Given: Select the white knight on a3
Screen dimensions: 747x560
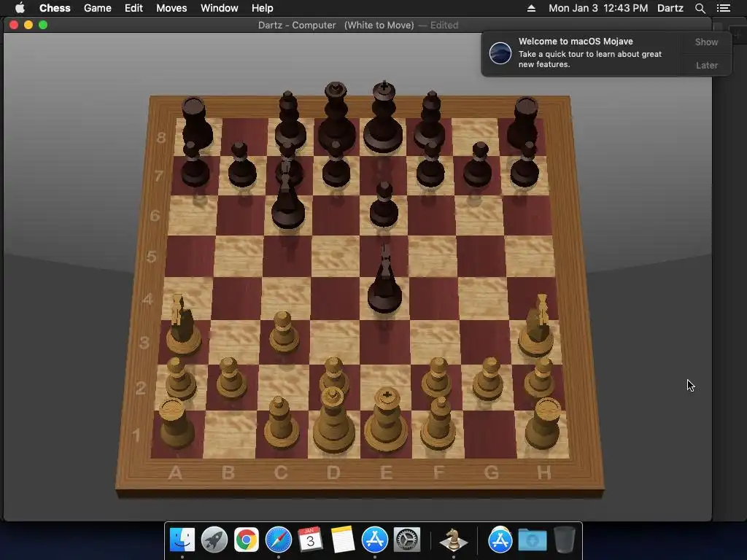Looking at the screenshot, I should 183,326.
